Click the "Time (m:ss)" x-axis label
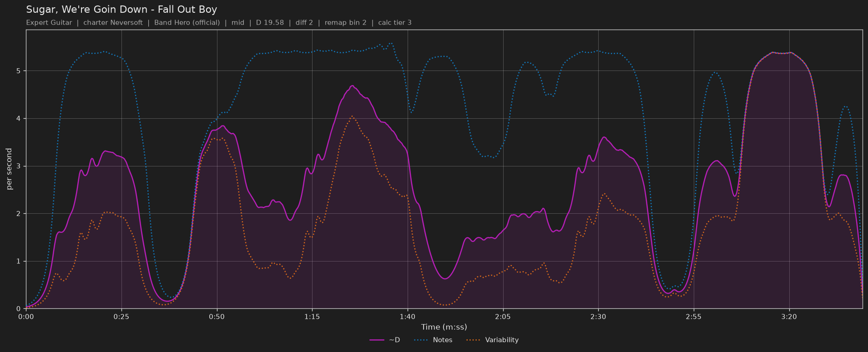Screen dimensions: 868x352 coord(444,327)
